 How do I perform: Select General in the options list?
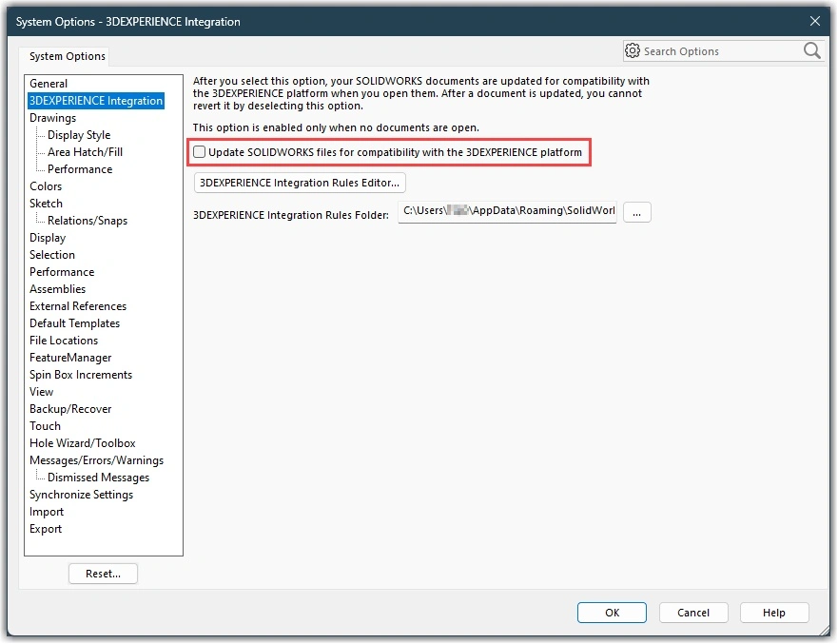(49, 84)
